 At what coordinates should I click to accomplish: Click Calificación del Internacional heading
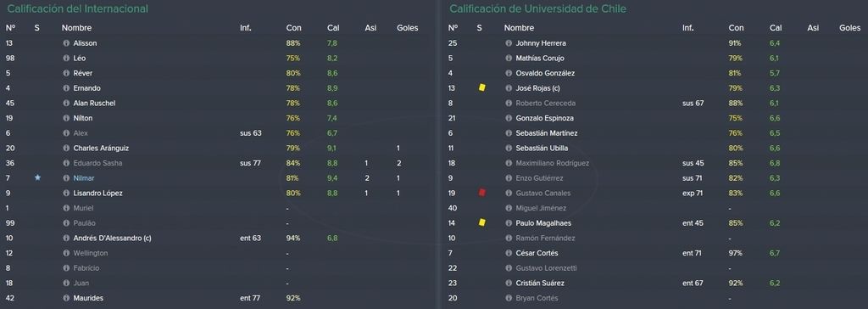tap(77, 8)
